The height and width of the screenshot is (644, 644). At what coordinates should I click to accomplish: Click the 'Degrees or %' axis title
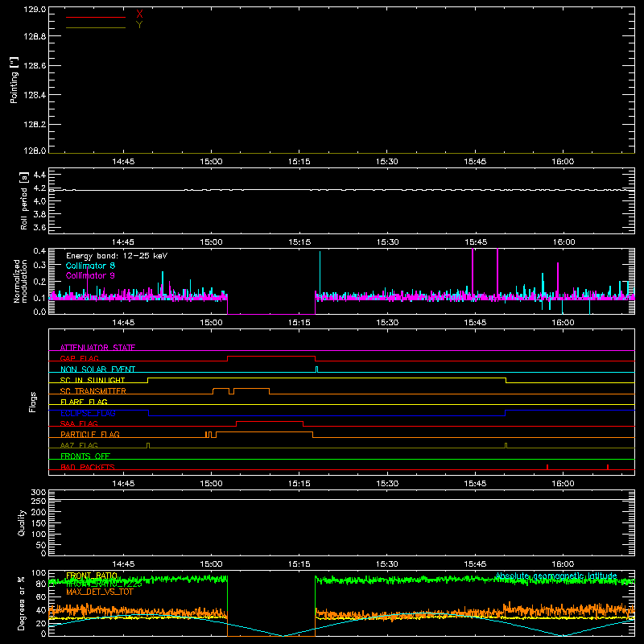(x=22, y=603)
